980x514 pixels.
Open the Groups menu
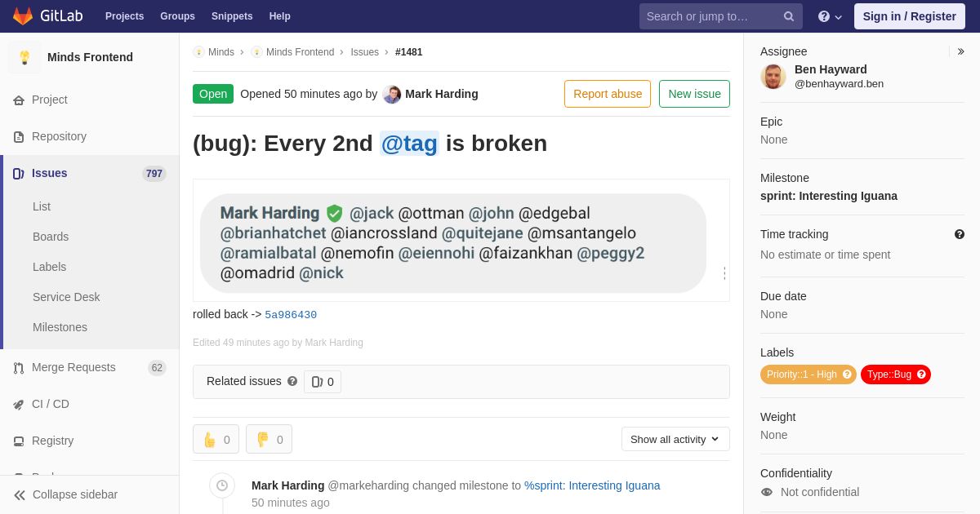[177, 16]
